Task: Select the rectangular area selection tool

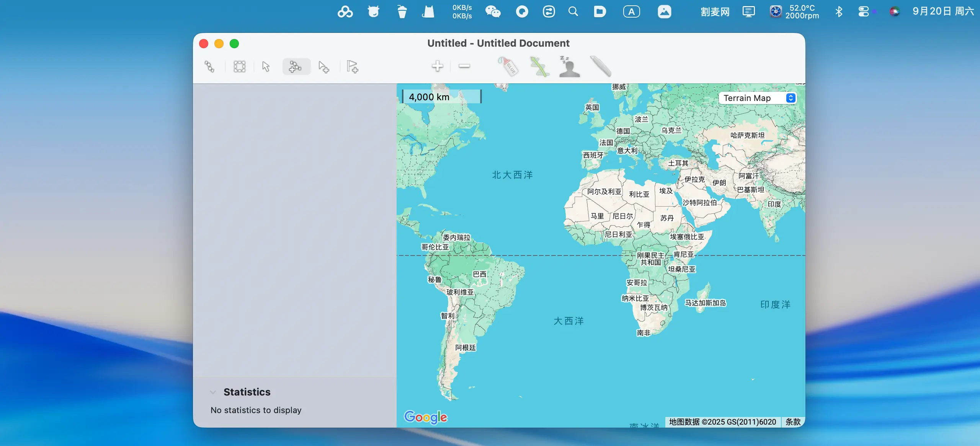Action: click(x=240, y=67)
